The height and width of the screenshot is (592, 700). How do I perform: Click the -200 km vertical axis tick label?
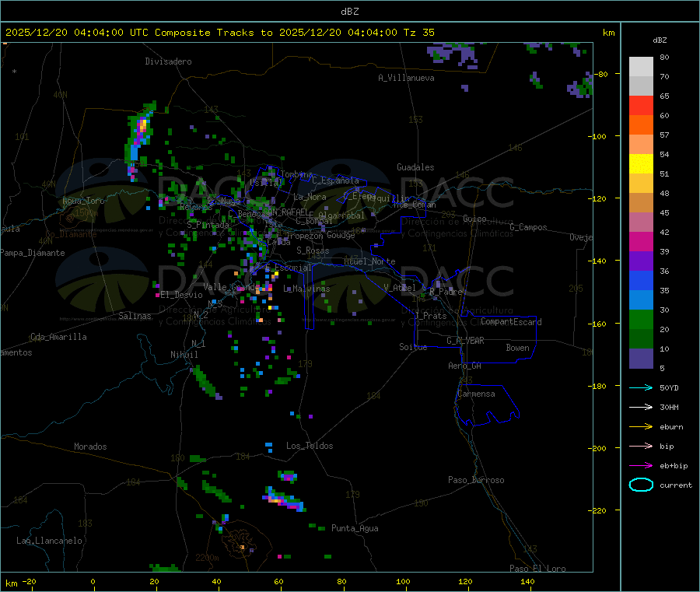(x=597, y=448)
